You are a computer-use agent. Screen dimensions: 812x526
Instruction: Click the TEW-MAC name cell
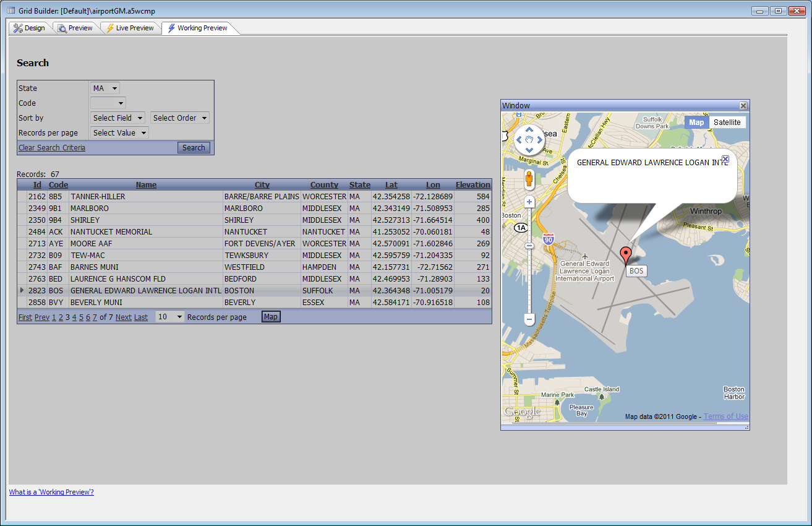(x=146, y=256)
